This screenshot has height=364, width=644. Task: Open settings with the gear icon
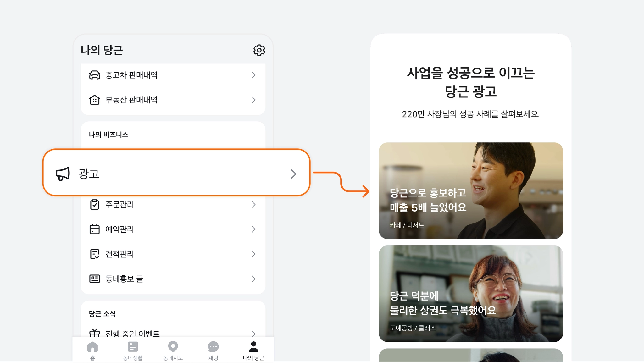click(x=259, y=50)
